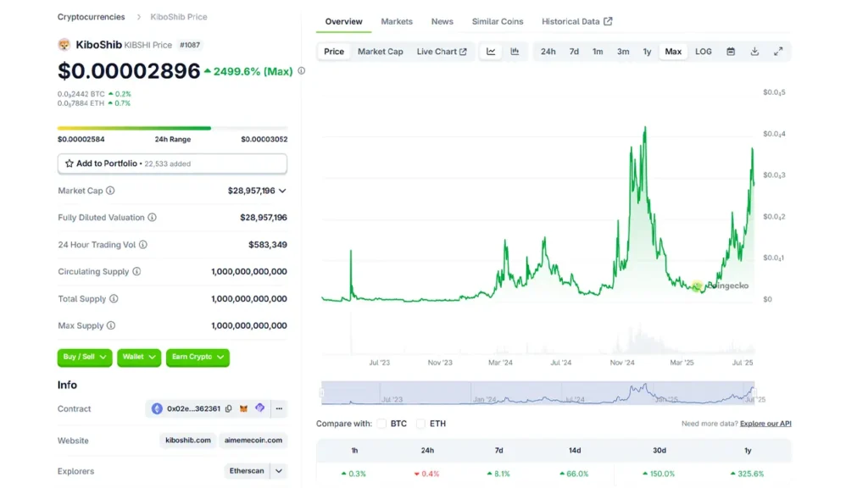Click the 0x02e...362361 contract address chip
Viewport: 868px width, 488px height.
tap(193, 409)
